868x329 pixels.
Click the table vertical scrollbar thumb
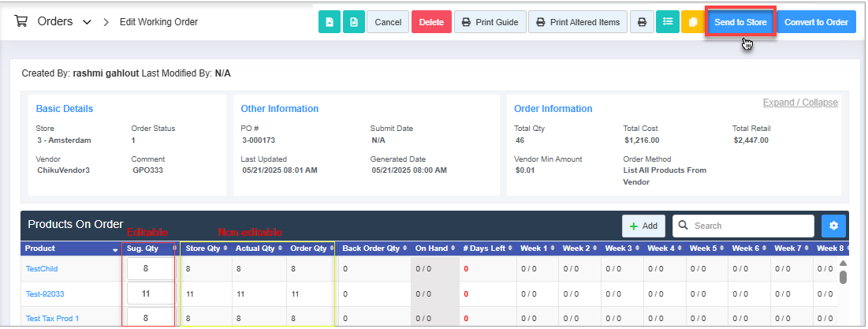[x=843, y=277]
